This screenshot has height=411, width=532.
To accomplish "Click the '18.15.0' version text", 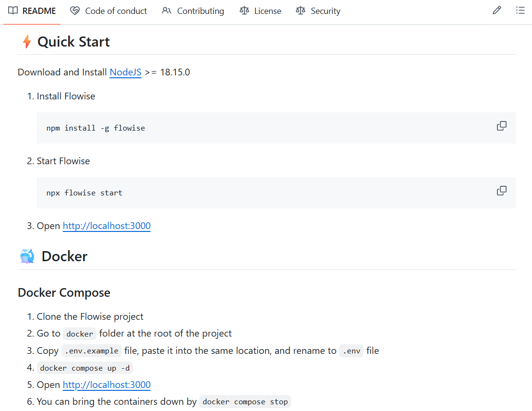I will tap(175, 72).
